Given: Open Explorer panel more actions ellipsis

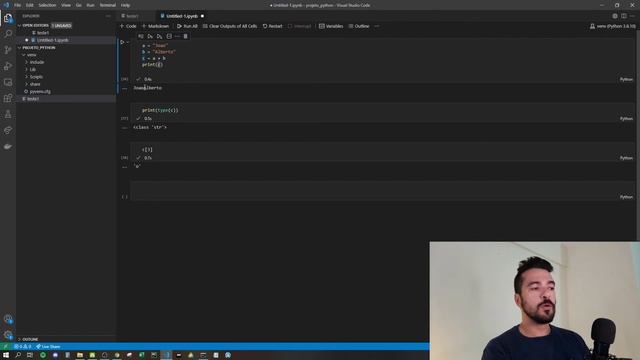Looking at the screenshot, I should click(x=108, y=16).
